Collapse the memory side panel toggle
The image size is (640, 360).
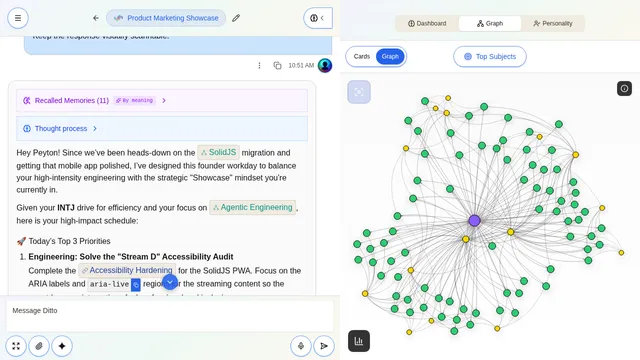(318, 18)
